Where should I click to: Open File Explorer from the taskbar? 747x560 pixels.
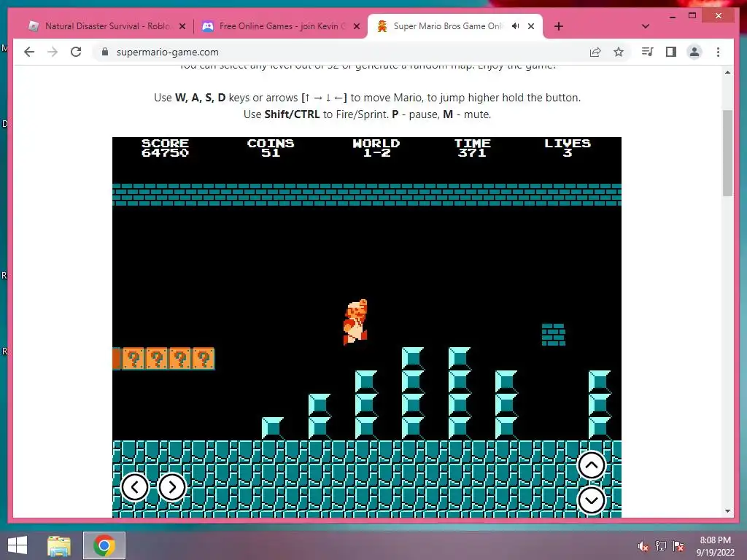[x=59, y=545]
